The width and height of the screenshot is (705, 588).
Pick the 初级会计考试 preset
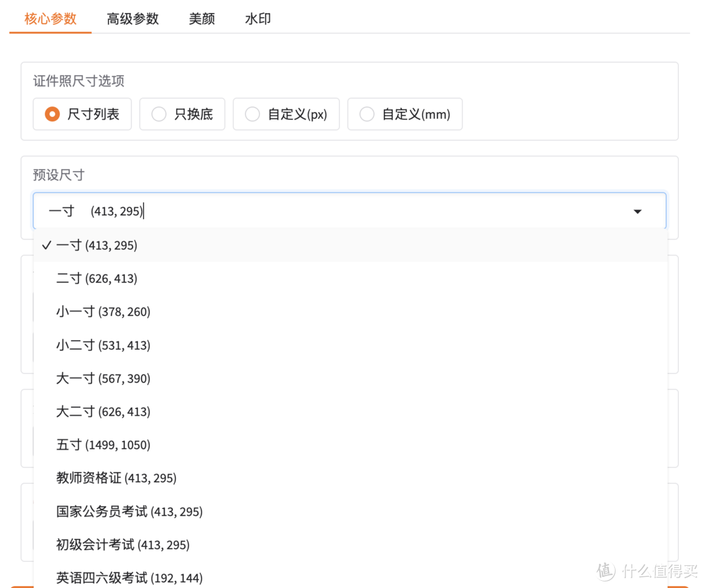tap(123, 544)
